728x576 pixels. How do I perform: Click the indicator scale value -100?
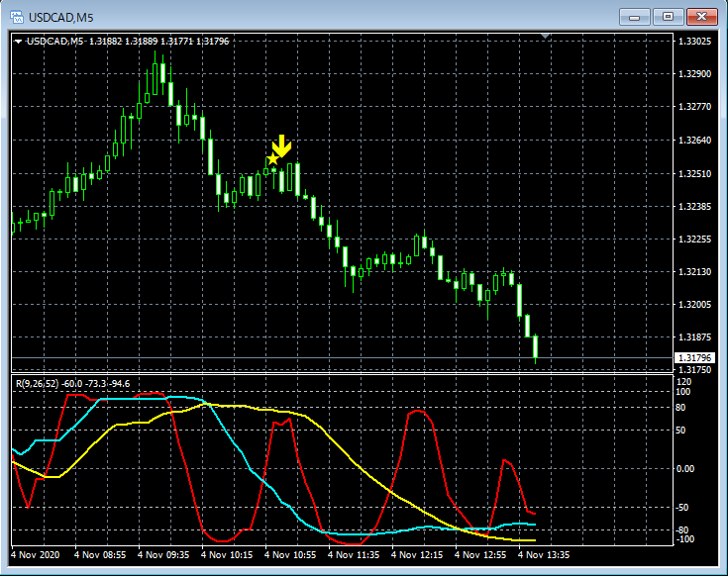tap(684, 539)
